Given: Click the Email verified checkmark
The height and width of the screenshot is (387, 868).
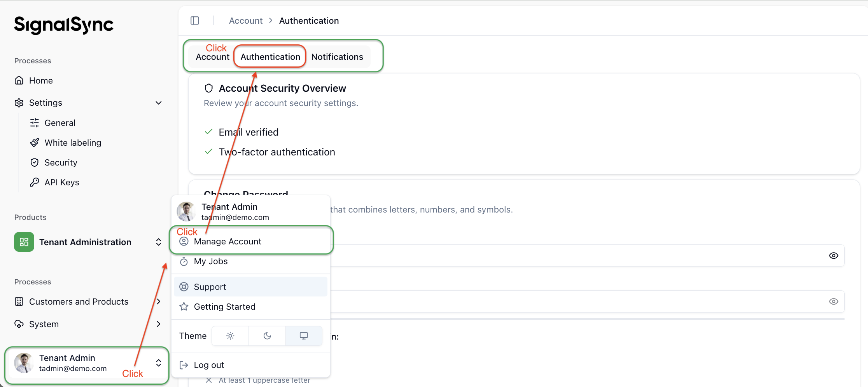Looking at the screenshot, I should coord(209,132).
